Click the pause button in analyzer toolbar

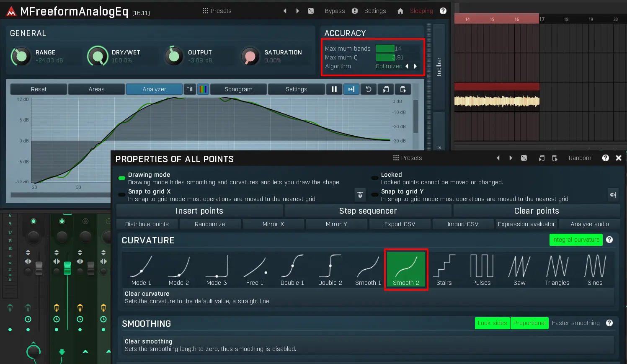click(334, 89)
